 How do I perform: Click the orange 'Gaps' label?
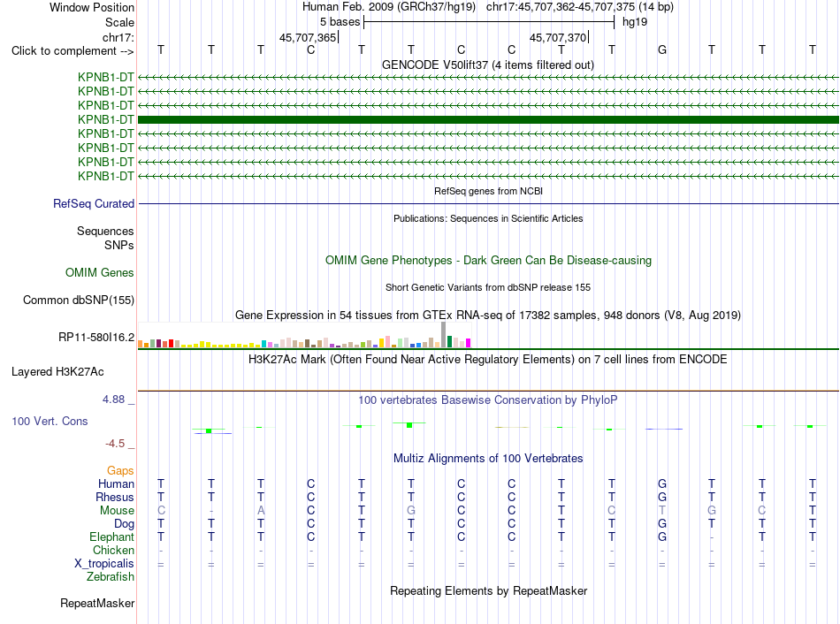[120, 471]
